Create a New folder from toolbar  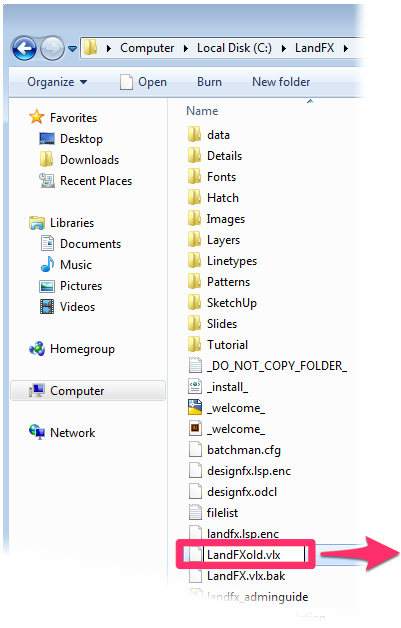click(x=281, y=82)
